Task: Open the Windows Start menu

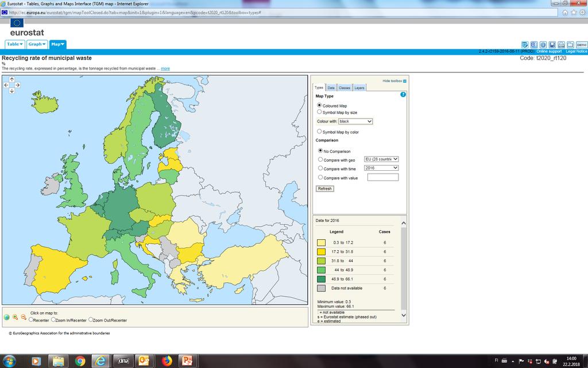Action: [9, 361]
